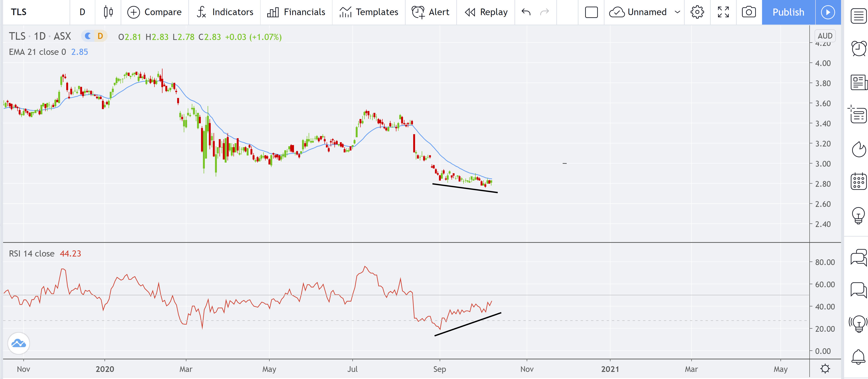Image resolution: width=868 pixels, height=379 pixels.
Task: Open the news panel icon
Action: [x=859, y=83]
